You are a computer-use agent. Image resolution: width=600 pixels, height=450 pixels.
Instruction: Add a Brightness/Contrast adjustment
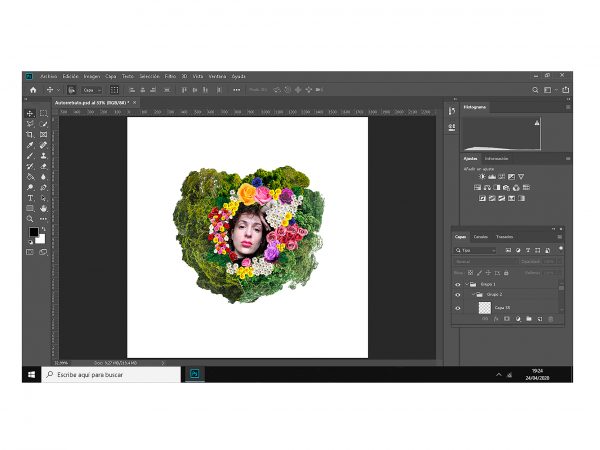[482, 177]
